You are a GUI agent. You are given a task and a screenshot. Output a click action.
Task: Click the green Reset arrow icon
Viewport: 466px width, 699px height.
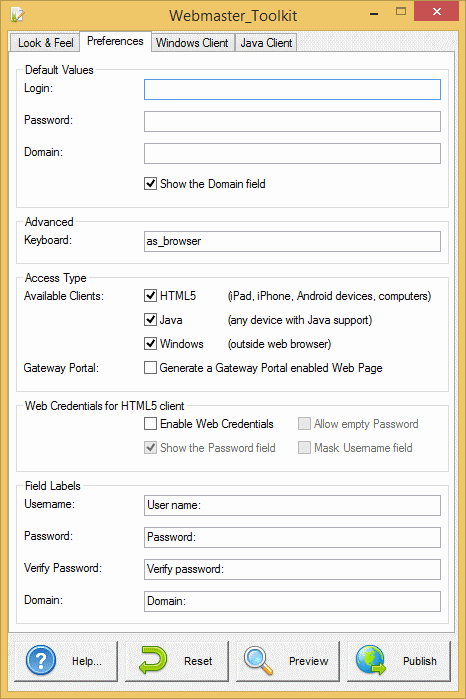[153, 660]
